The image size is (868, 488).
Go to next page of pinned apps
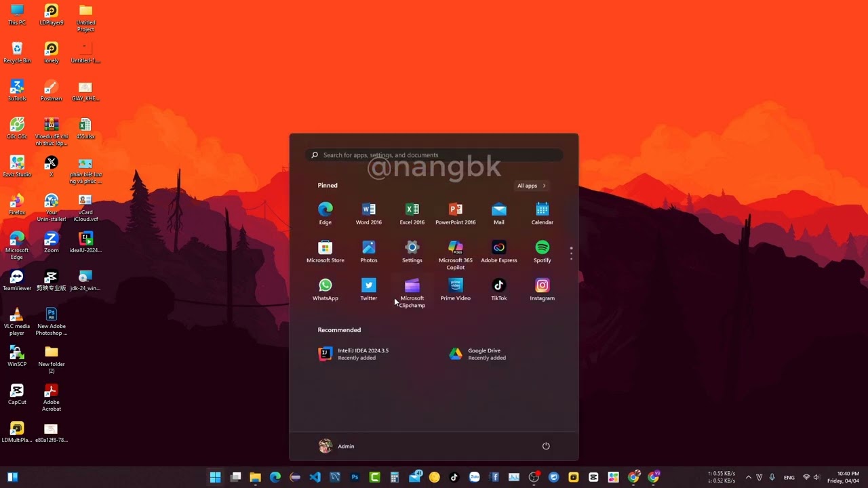click(572, 258)
